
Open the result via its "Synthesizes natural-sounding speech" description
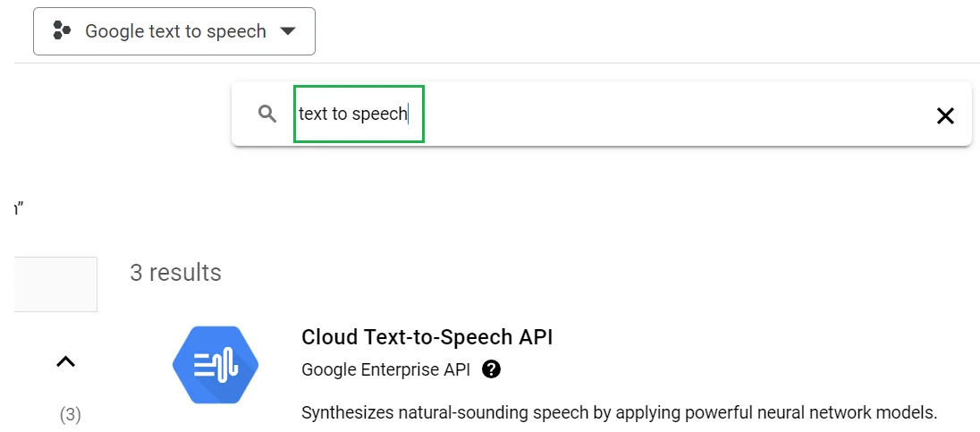619,412
